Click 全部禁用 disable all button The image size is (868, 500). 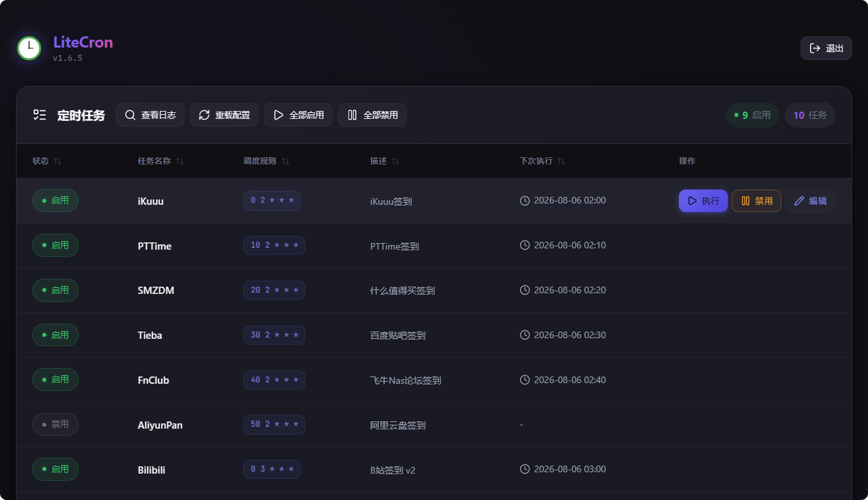[x=372, y=115]
